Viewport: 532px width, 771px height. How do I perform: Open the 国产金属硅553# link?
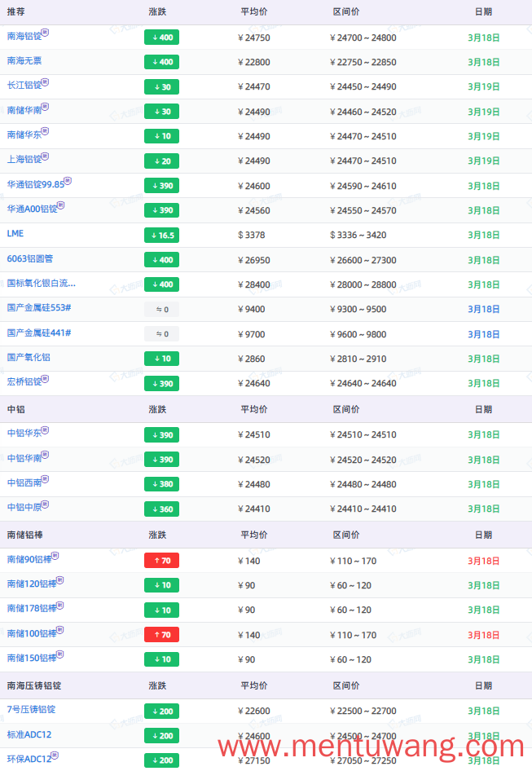point(39,308)
